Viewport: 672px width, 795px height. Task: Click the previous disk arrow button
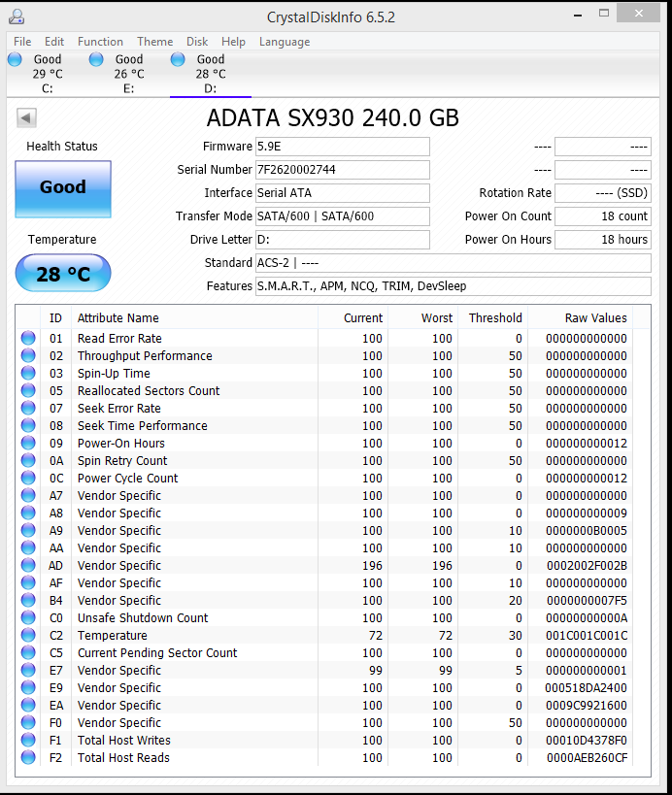click(x=26, y=118)
